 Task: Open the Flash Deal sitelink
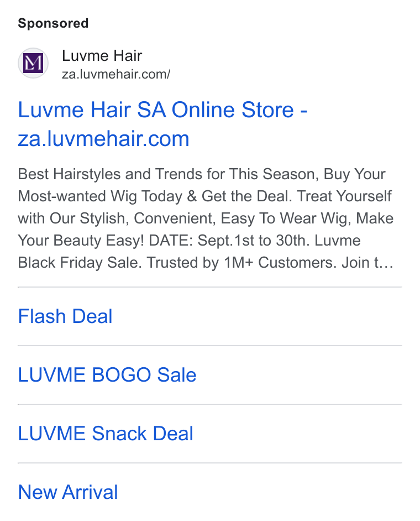pyautogui.click(x=65, y=316)
